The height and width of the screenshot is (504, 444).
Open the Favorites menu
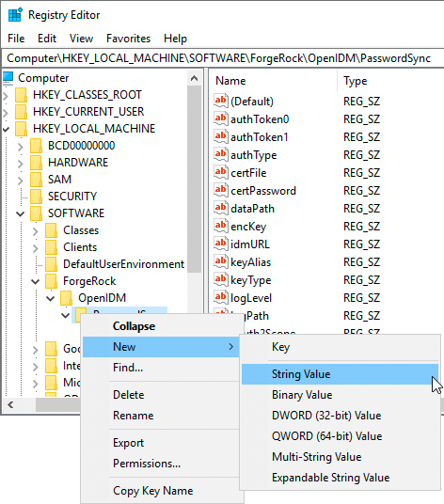click(128, 39)
